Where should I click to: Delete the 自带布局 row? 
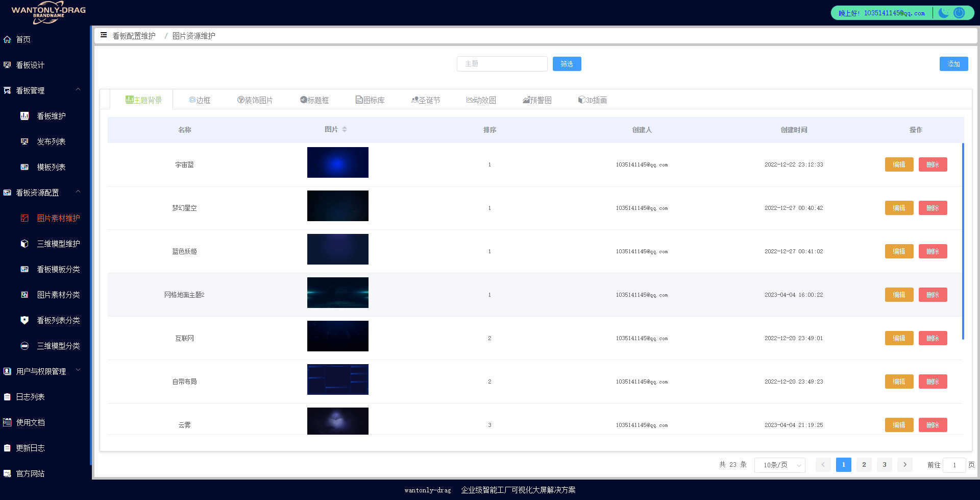click(933, 382)
